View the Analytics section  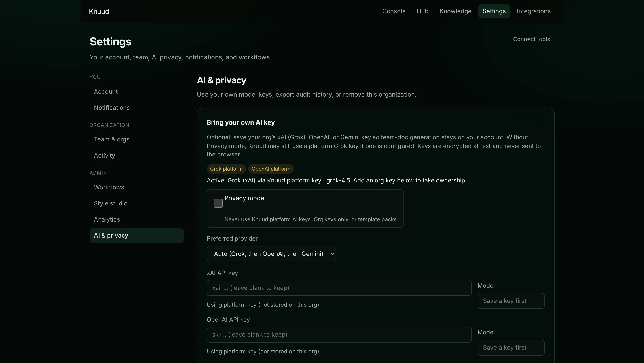[136, 219]
